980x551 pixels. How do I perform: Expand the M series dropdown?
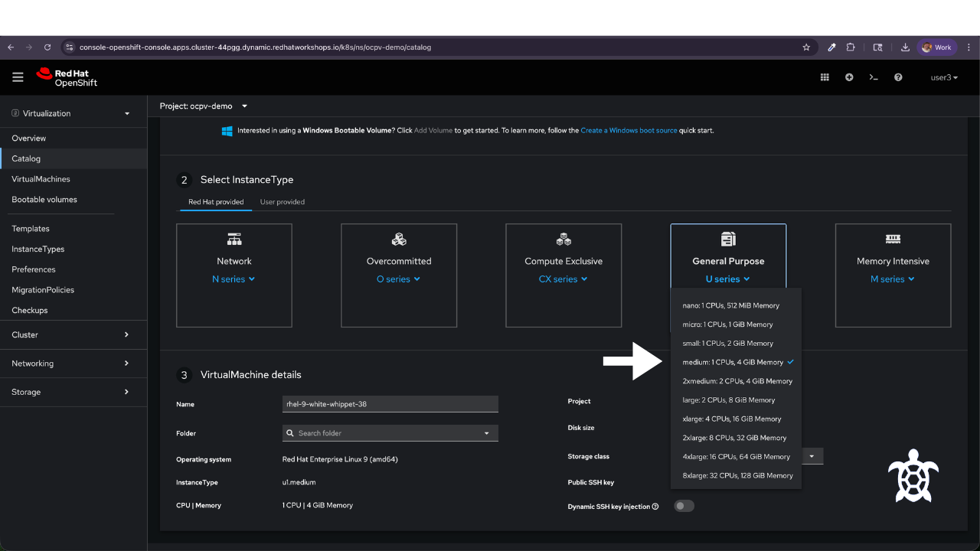[893, 279]
